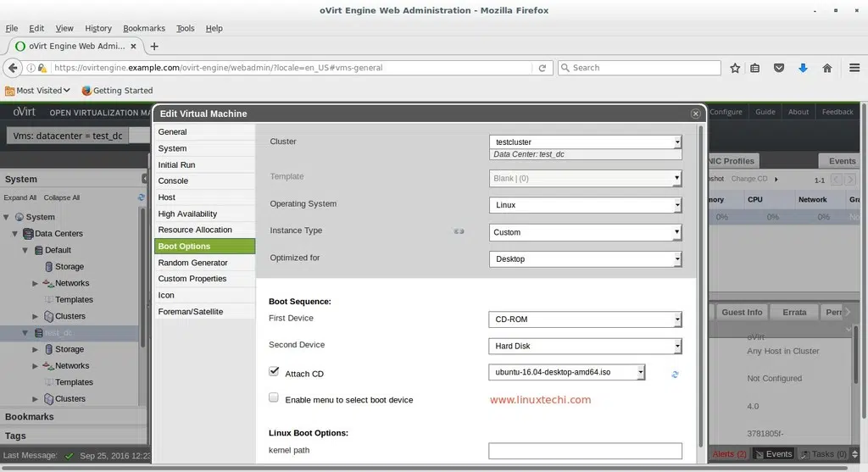This screenshot has height=472, width=868.
Task: Open Second Device dropdown showing Hard Disk
Action: [585, 346]
